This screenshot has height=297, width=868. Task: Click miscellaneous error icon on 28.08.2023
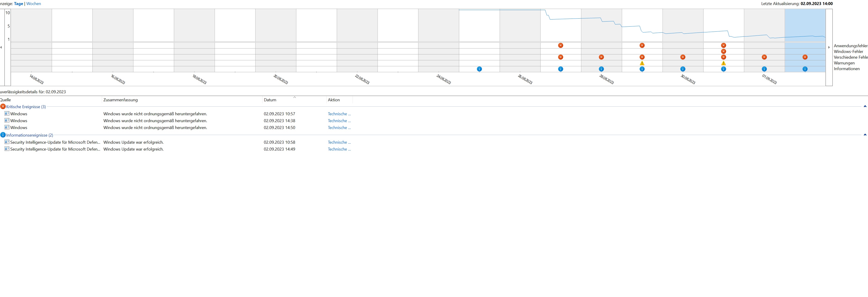(x=601, y=57)
